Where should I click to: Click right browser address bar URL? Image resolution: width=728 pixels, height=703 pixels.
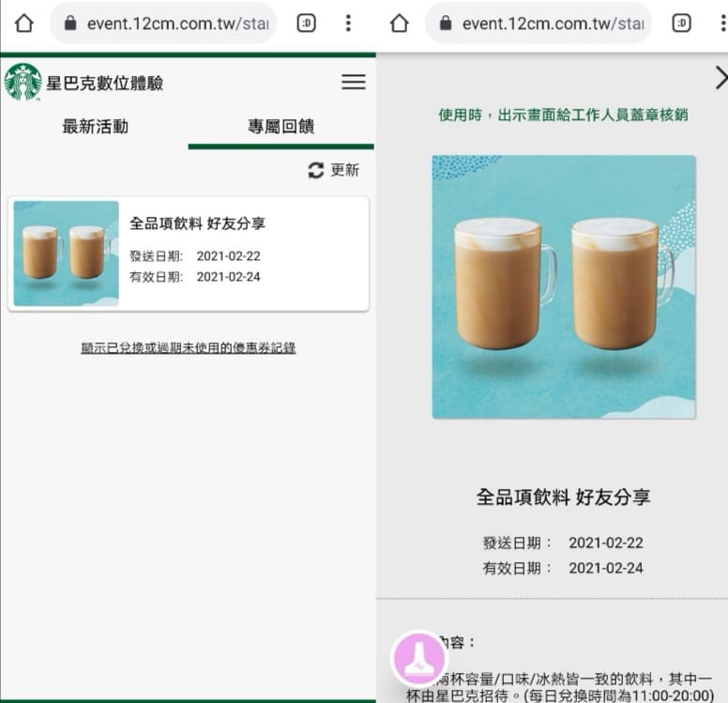[x=553, y=23]
